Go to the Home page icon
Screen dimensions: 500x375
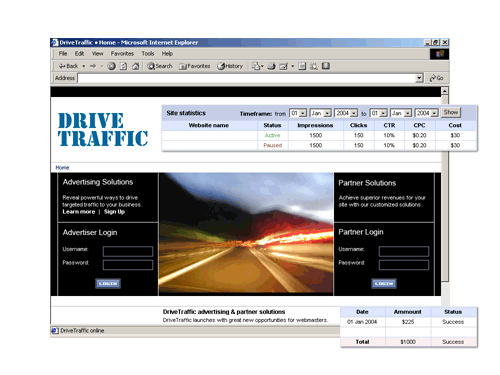pyautogui.click(x=135, y=66)
